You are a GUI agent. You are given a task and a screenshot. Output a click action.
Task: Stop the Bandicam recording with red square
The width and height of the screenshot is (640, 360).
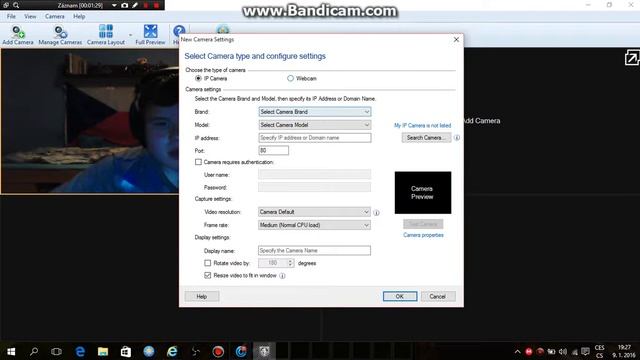156,5
